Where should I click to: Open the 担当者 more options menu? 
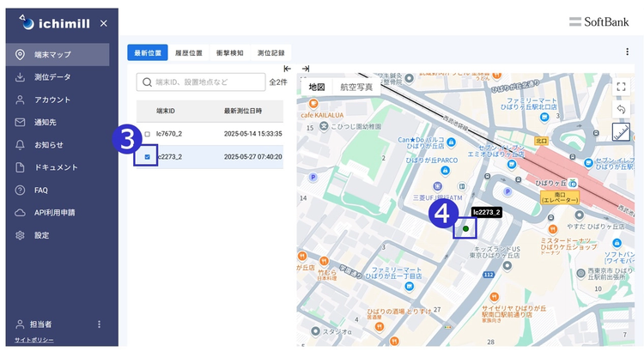tap(99, 324)
